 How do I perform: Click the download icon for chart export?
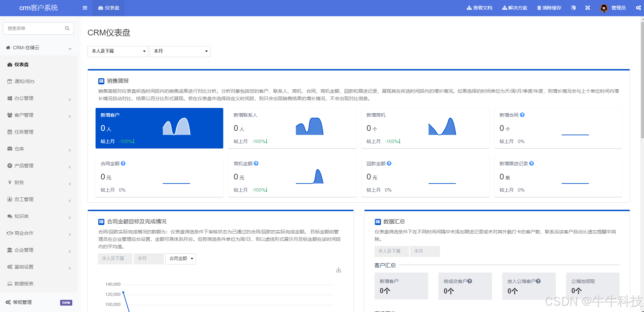point(339,270)
